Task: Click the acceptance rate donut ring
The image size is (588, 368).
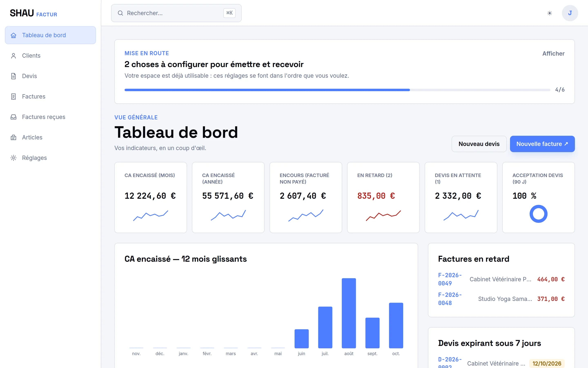Action: [x=538, y=214]
